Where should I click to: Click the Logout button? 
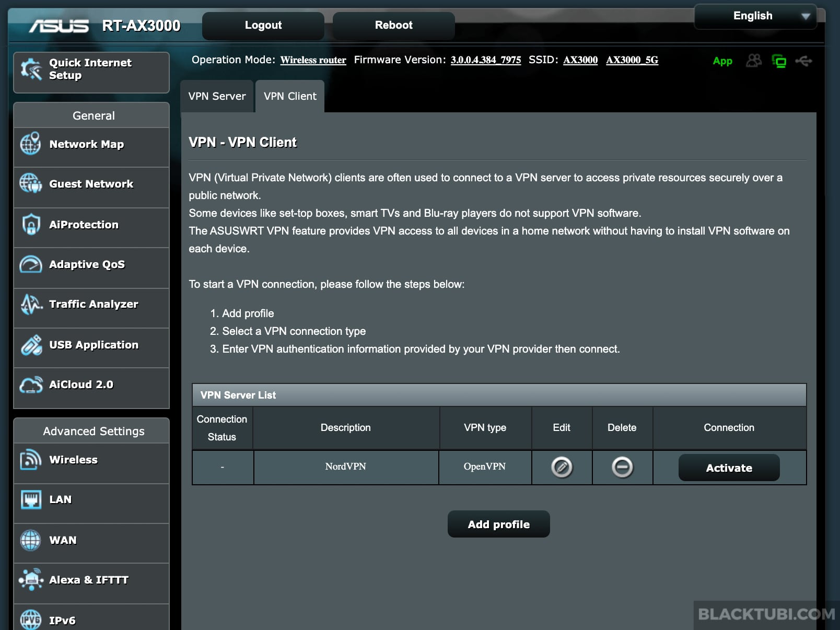[x=263, y=26]
